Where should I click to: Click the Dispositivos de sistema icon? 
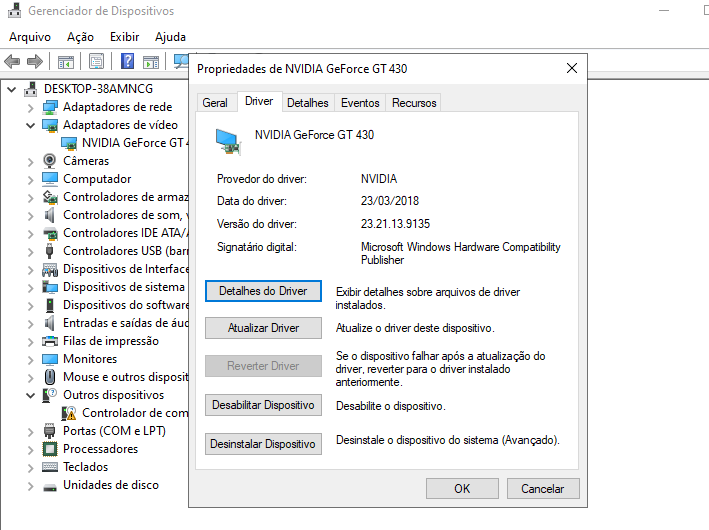[x=50, y=287]
